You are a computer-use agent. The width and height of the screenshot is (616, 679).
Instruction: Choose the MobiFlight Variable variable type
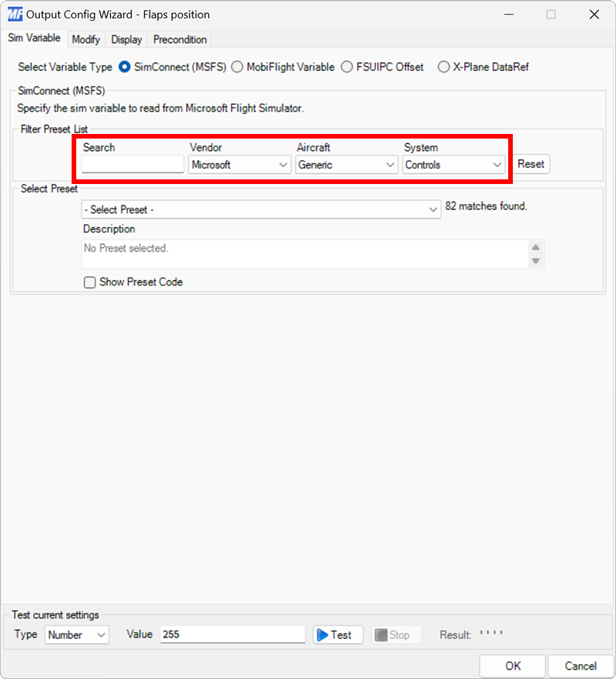point(237,67)
